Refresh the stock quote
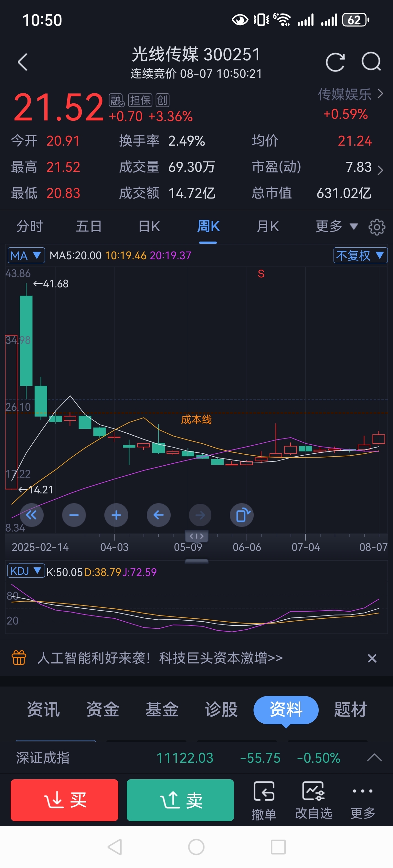This screenshot has width=393, height=868. [335, 62]
